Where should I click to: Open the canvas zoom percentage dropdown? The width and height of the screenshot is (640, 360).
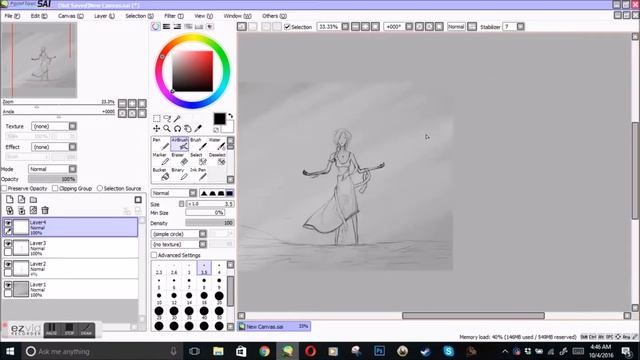345,27
